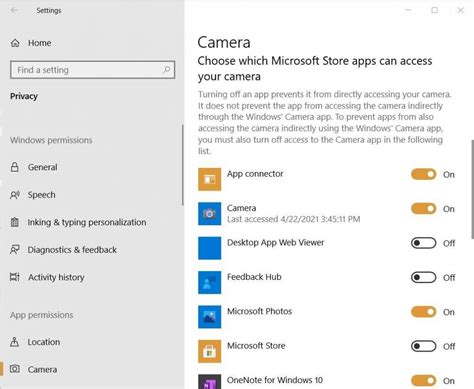This screenshot has width=474, height=389.
Task: Click the Location icon
Action: tap(15, 342)
